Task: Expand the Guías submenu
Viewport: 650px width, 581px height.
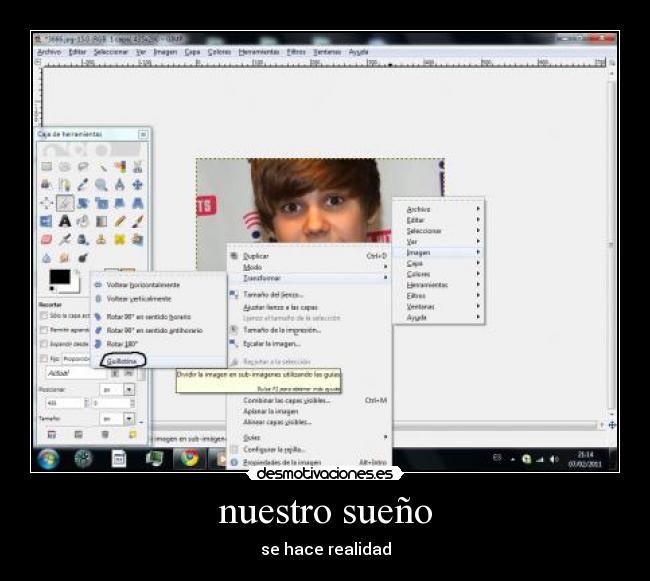Action: tap(309, 437)
